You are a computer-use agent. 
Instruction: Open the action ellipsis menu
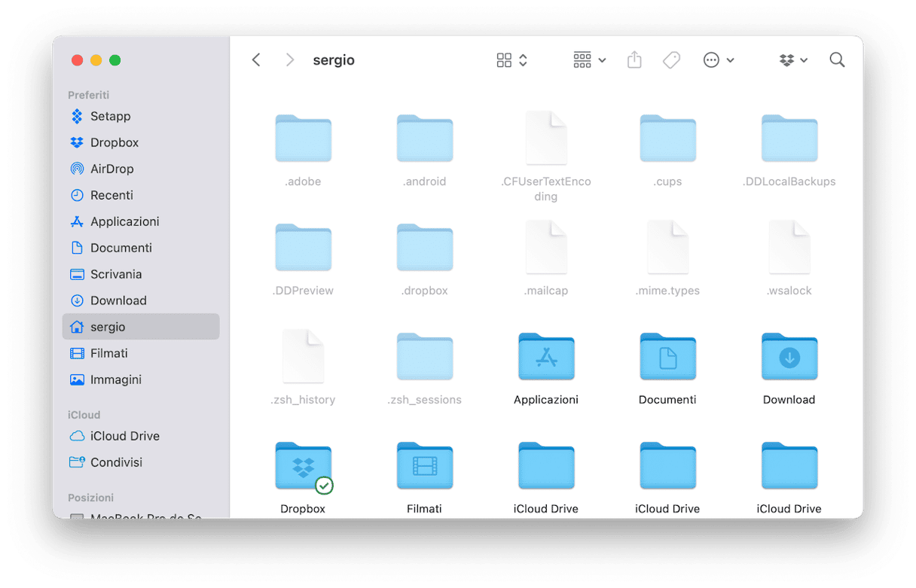click(718, 60)
